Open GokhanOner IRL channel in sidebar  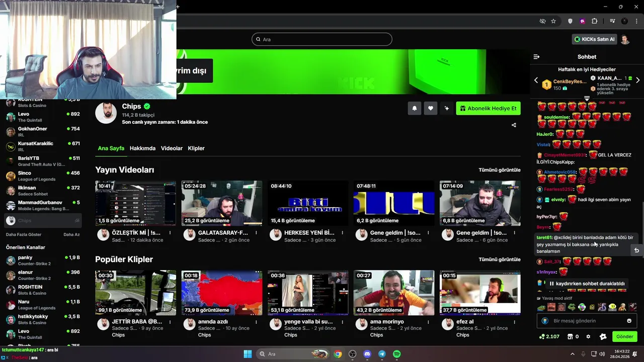[x=43, y=132]
